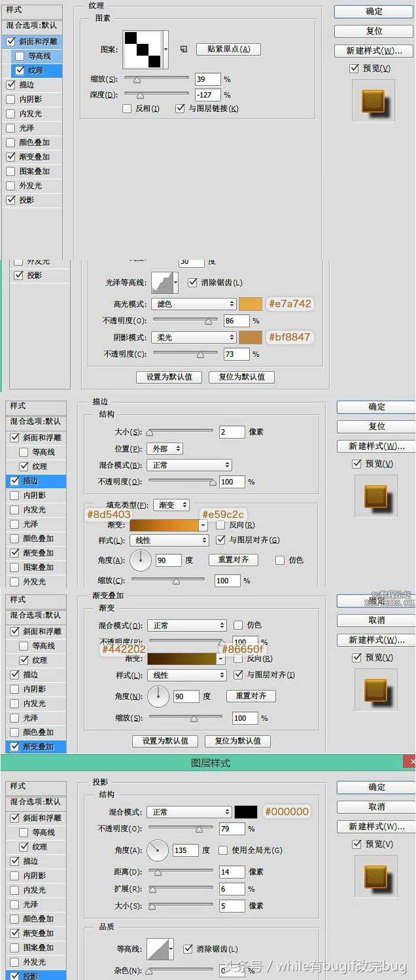The height and width of the screenshot is (980, 416).
Task: Click the preview thumbnail in the 纹理 dialog
Action: click(x=373, y=100)
